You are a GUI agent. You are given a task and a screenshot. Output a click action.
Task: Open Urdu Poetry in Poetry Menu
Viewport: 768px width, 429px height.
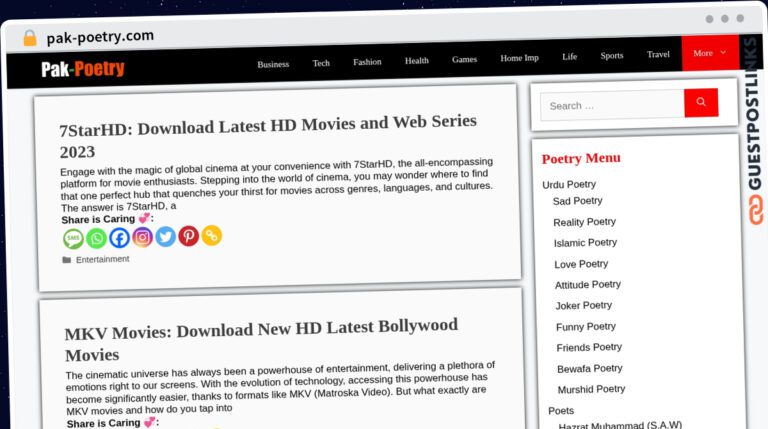click(569, 185)
